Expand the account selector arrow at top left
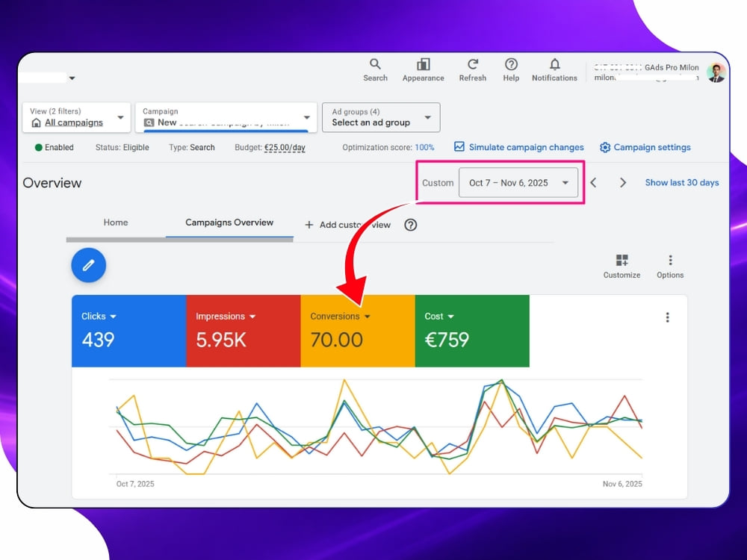 (x=72, y=78)
